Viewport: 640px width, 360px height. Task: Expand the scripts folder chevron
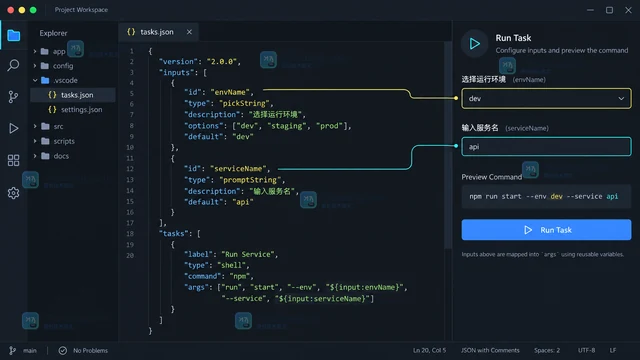point(35,141)
